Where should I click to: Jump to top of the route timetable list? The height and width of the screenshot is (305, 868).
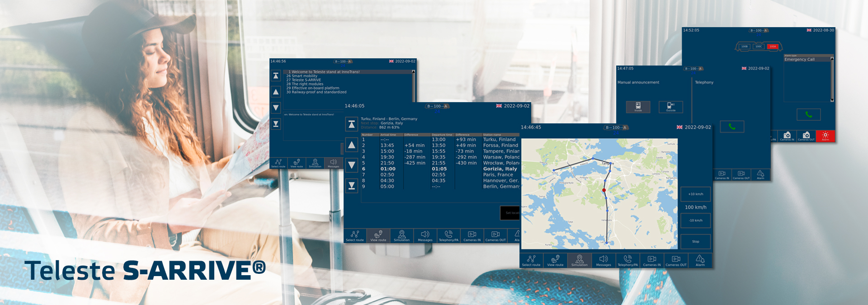pos(352,124)
